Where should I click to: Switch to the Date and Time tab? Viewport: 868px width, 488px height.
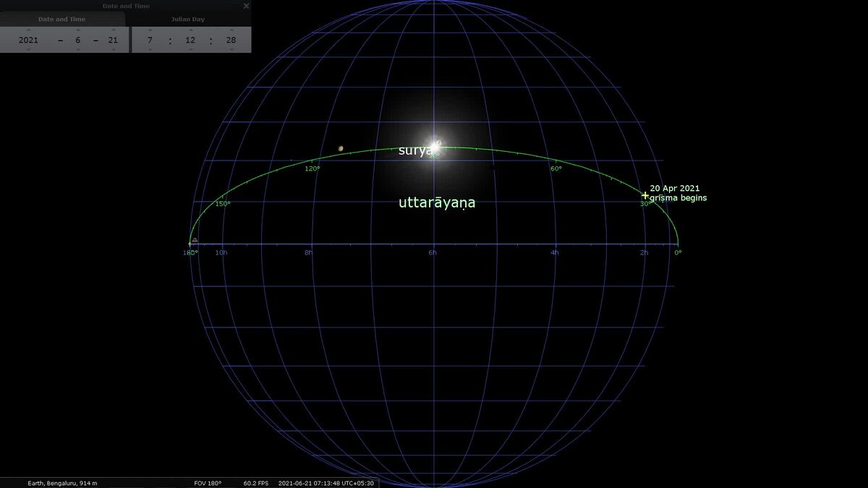click(x=62, y=20)
